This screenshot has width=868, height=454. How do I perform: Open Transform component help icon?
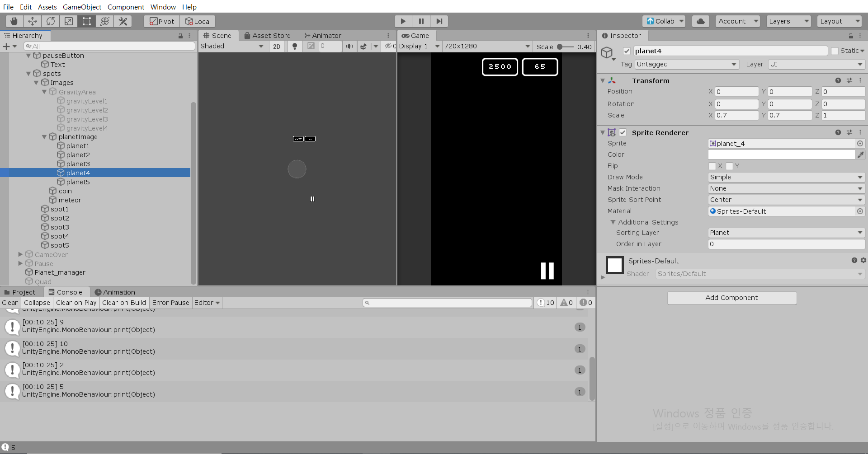(838, 80)
